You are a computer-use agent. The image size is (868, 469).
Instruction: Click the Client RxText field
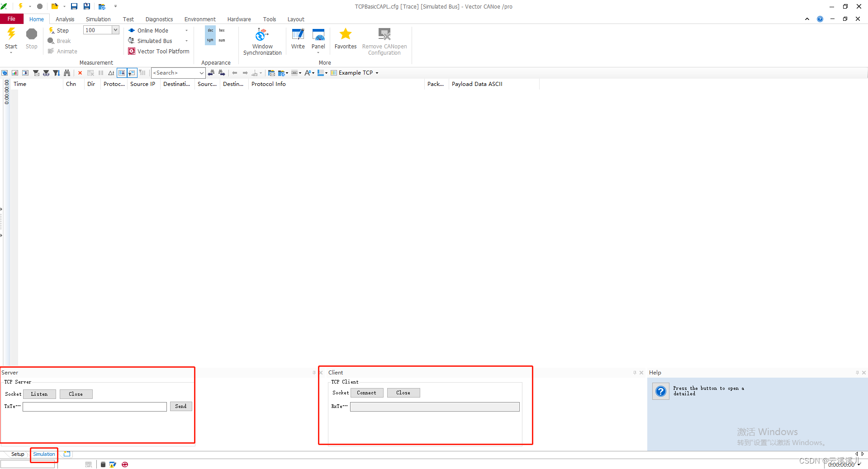point(435,407)
